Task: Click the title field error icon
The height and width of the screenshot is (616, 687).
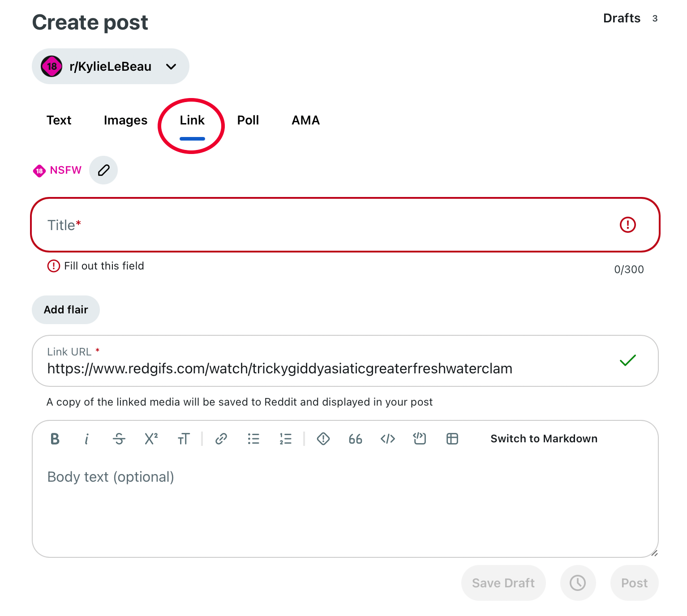Action: coord(628,225)
